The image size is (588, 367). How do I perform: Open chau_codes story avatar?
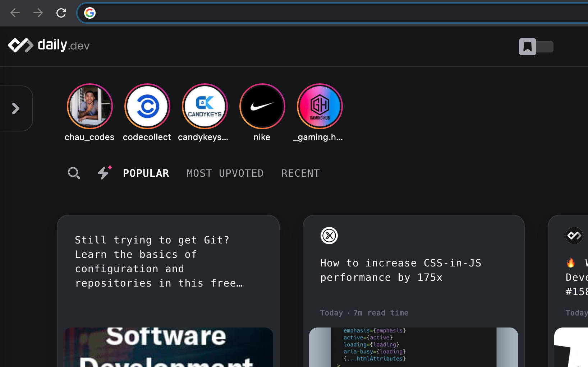pos(90,106)
